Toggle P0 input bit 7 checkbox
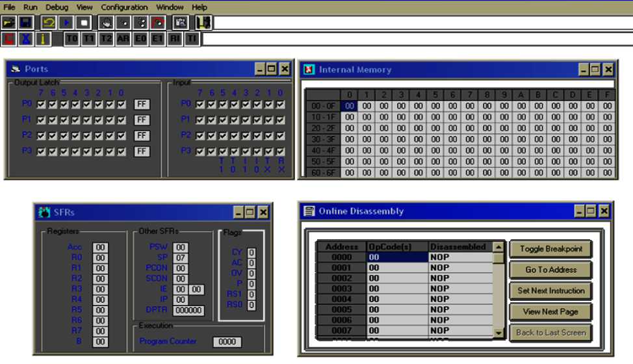 tap(200, 104)
